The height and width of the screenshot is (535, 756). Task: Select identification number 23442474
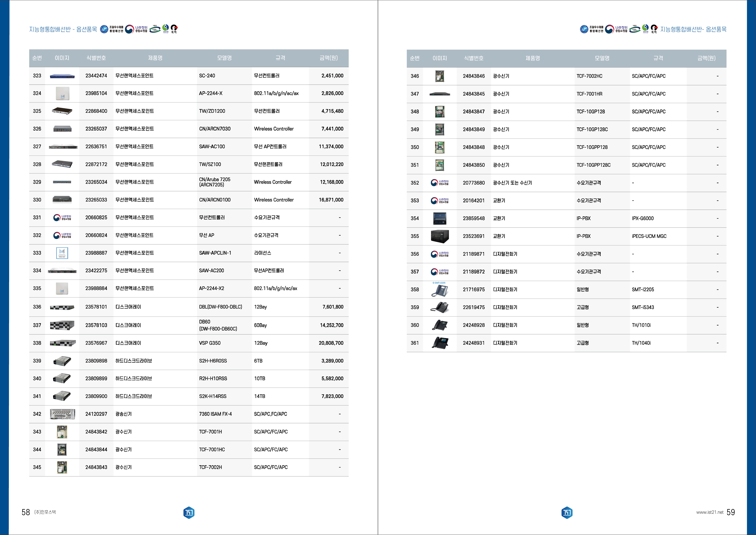pos(96,76)
